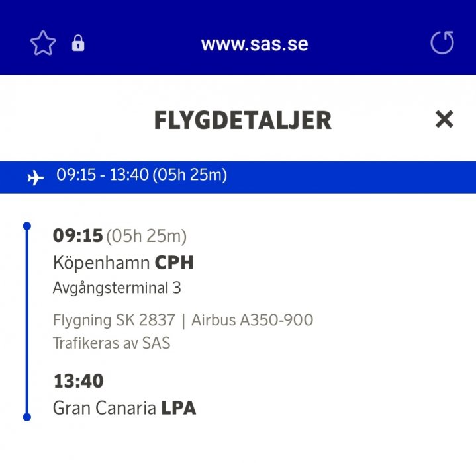Reload the page with the refresh icon
Image resolution: width=476 pixels, height=463 pixels.
(442, 44)
